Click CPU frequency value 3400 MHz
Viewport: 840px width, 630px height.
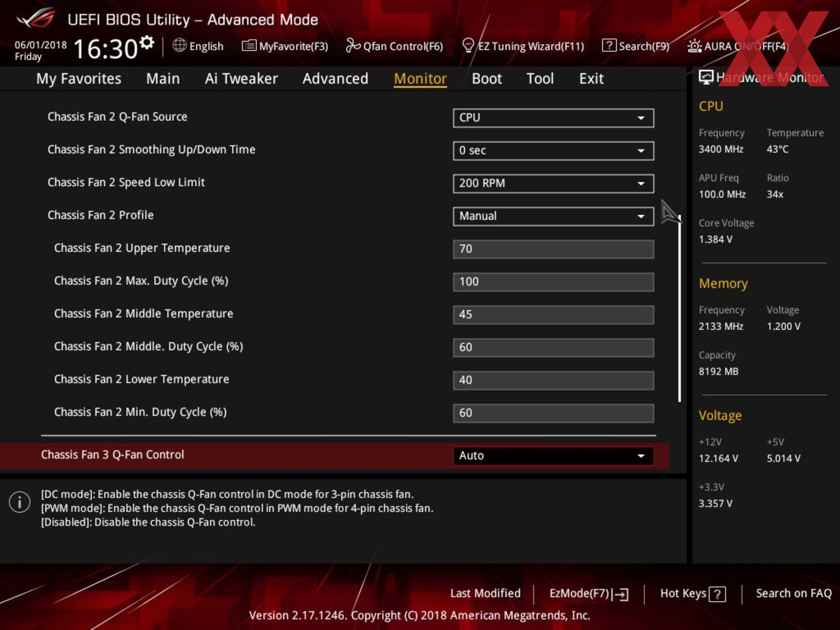point(721,149)
